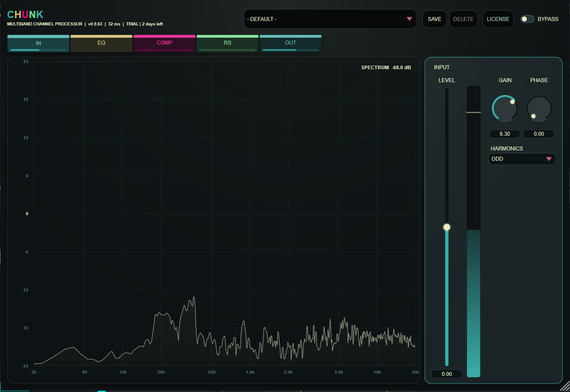Click the HARMONICS label

point(507,149)
